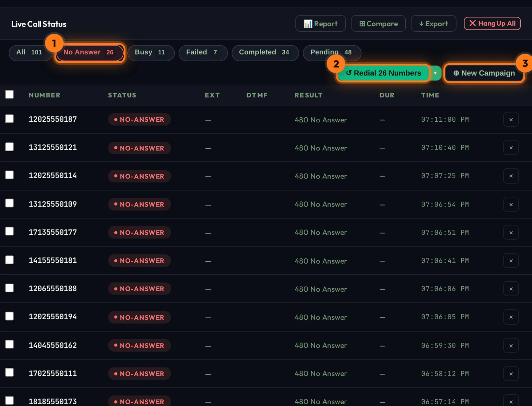Click the Compare button
The image size is (532, 406).
(378, 24)
